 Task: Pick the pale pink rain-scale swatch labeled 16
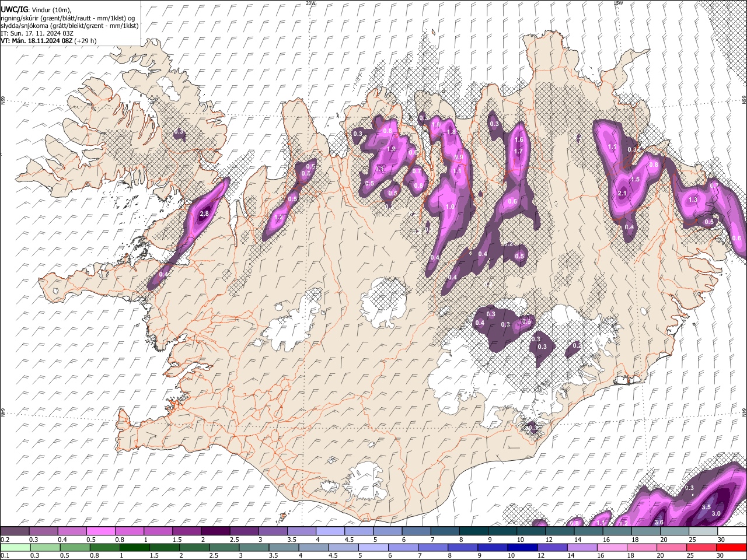(x=613, y=547)
